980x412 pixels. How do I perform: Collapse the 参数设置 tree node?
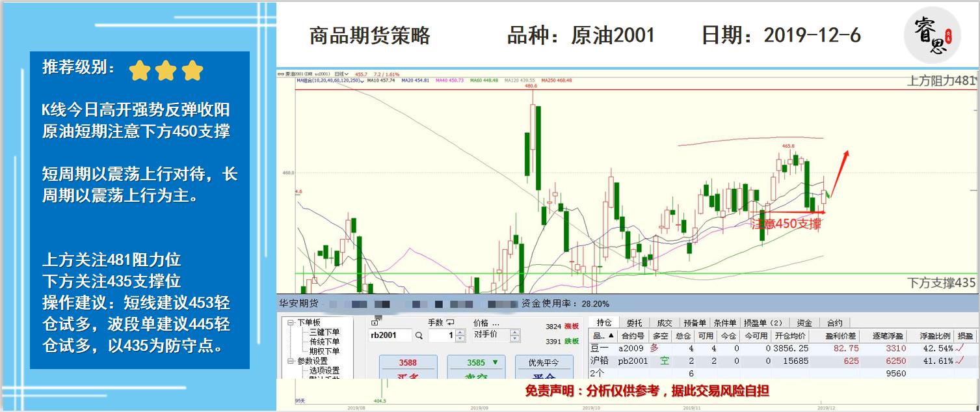(291, 361)
